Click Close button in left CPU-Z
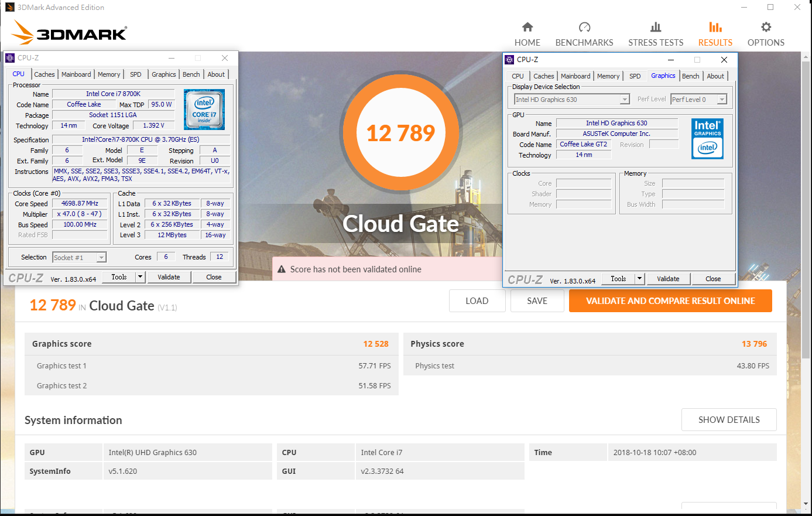Screen dimensions: 812x516 [x=214, y=277]
